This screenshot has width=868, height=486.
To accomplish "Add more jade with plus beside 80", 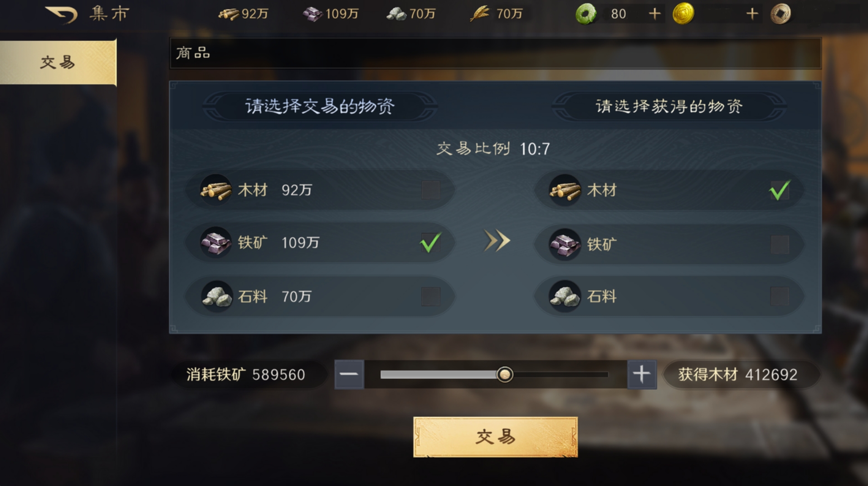I will tap(654, 14).
